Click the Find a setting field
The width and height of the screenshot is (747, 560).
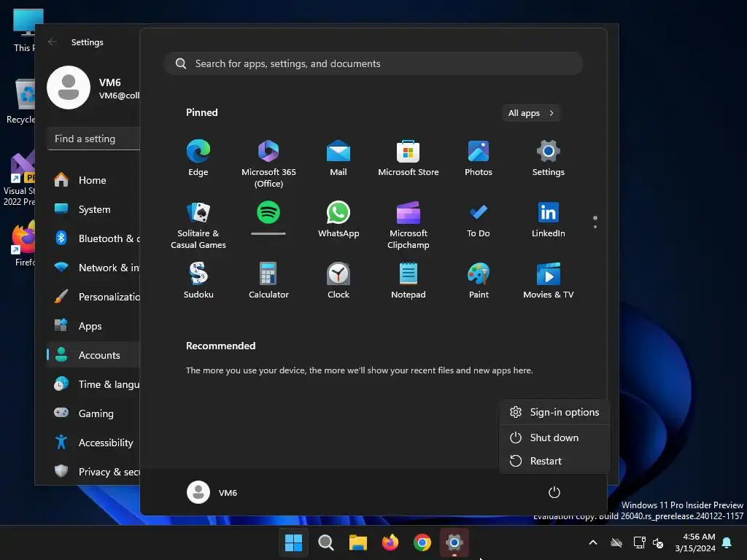pos(94,139)
